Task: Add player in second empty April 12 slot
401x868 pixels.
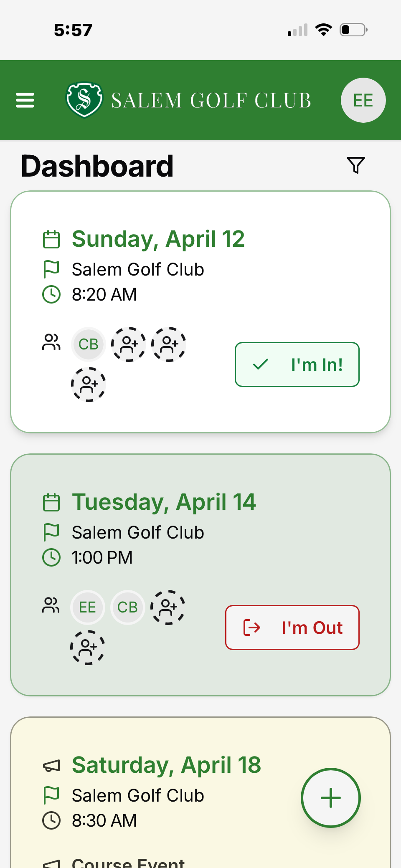Action: coord(169,344)
